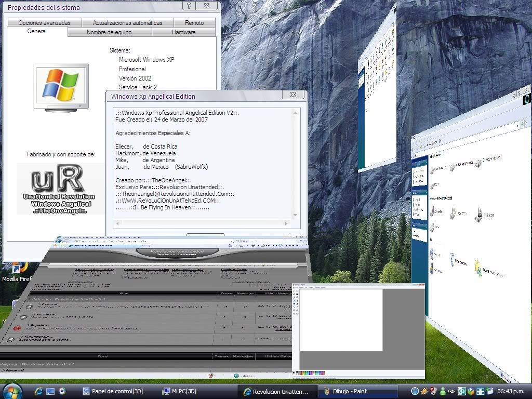This screenshot has width=532, height=399.
Task: Go to the Remoto tab
Action: [194, 23]
